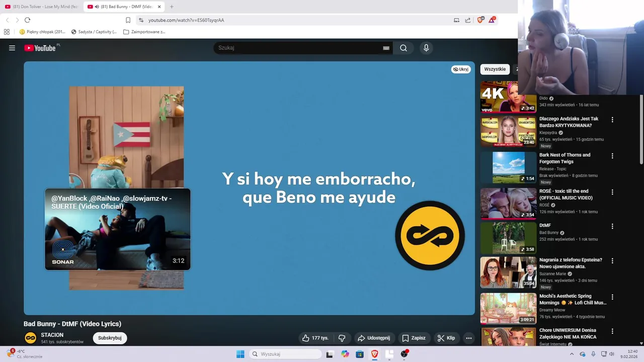Dislike the video with thumbs down
Image resolution: width=644 pixels, height=362 pixels.
click(342, 338)
